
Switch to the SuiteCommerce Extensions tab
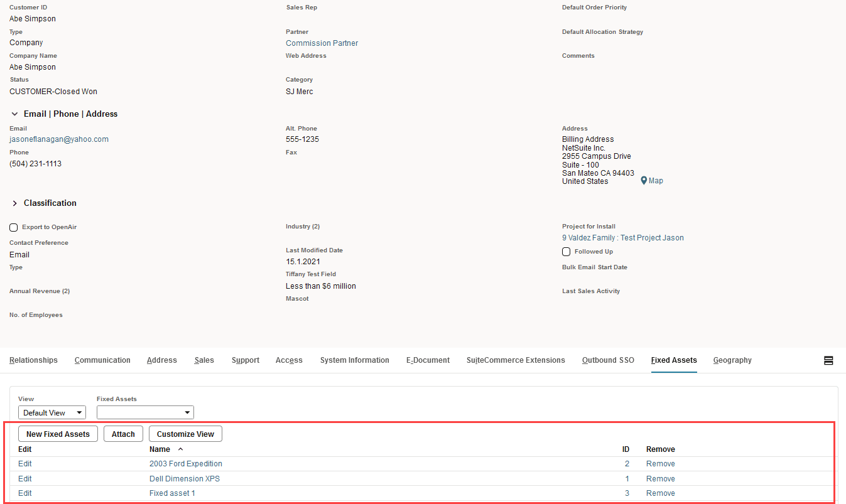point(516,360)
